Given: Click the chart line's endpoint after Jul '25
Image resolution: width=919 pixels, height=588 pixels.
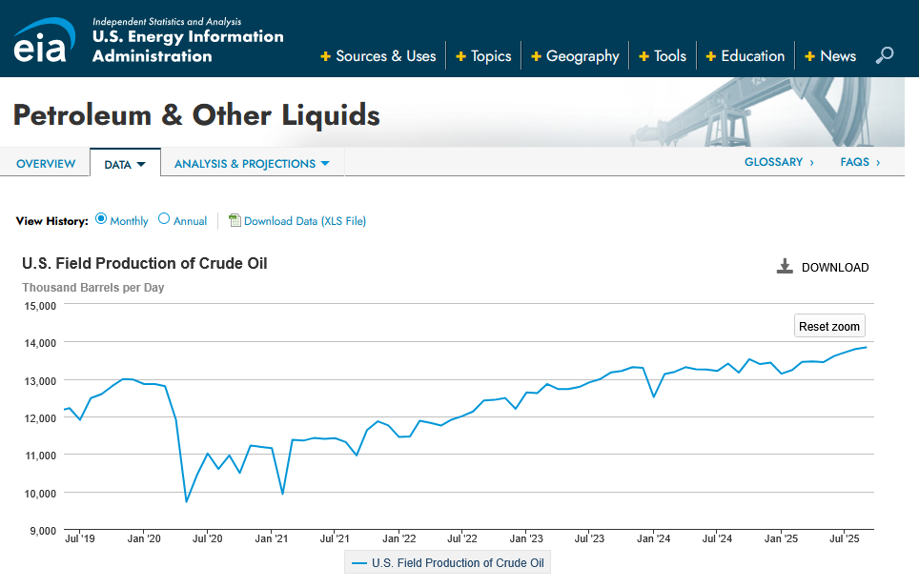Looking at the screenshot, I should click(866, 347).
